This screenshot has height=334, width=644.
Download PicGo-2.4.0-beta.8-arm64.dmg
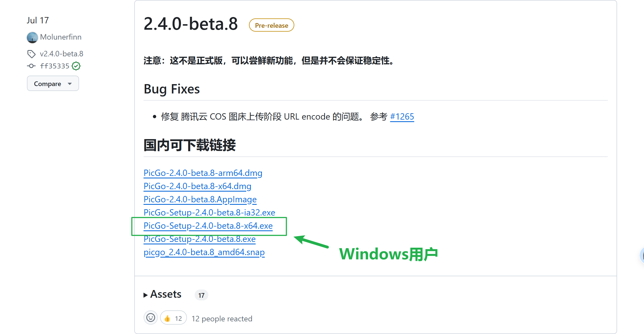(203, 173)
